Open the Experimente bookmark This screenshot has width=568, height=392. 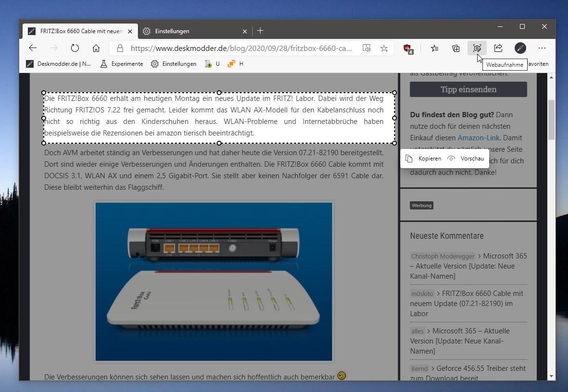pos(122,64)
